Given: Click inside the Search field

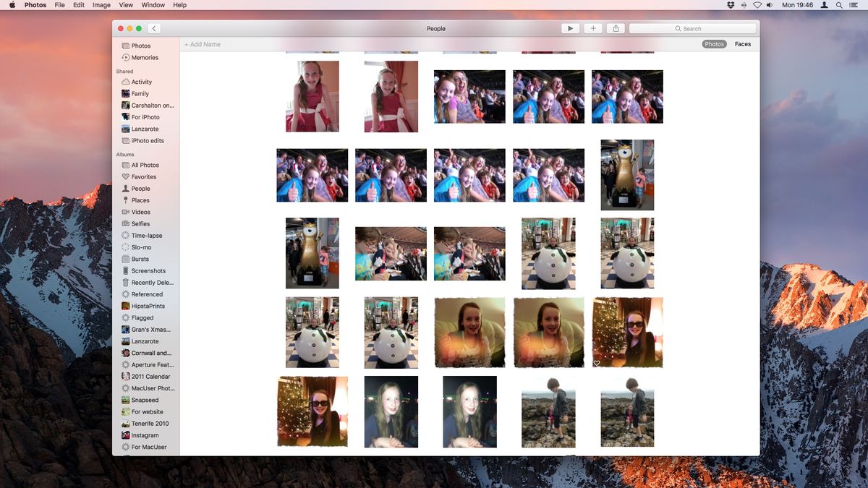Looking at the screenshot, I should pos(692,28).
